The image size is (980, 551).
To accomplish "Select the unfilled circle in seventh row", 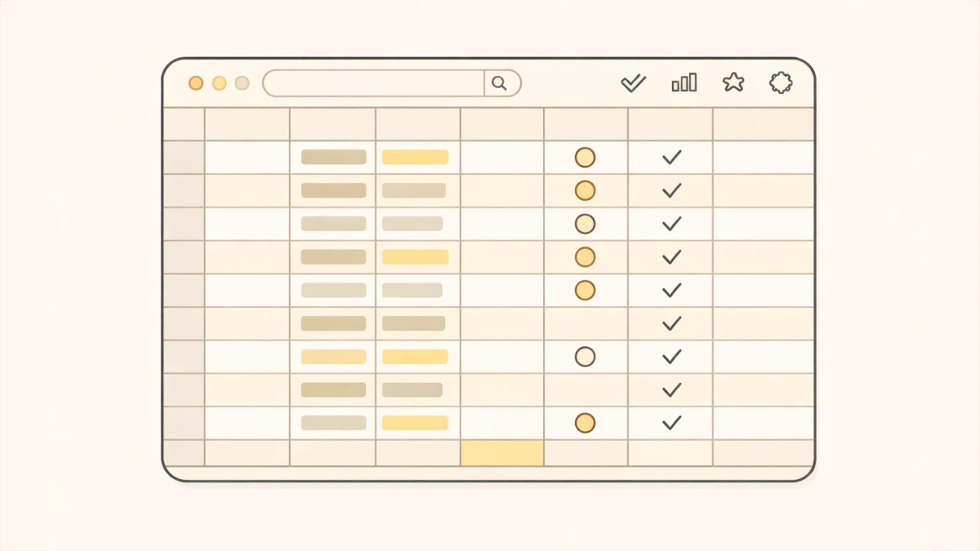I will pos(585,357).
